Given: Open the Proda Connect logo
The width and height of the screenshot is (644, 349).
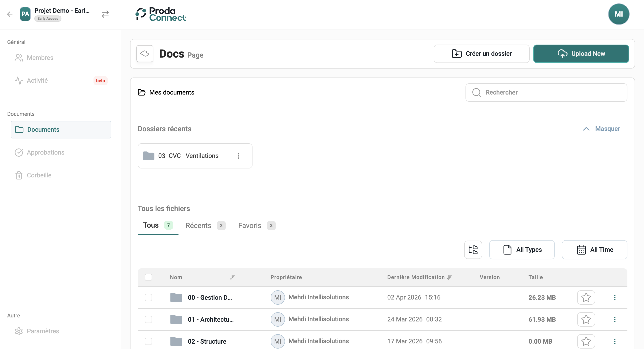Looking at the screenshot, I should [x=161, y=14].
